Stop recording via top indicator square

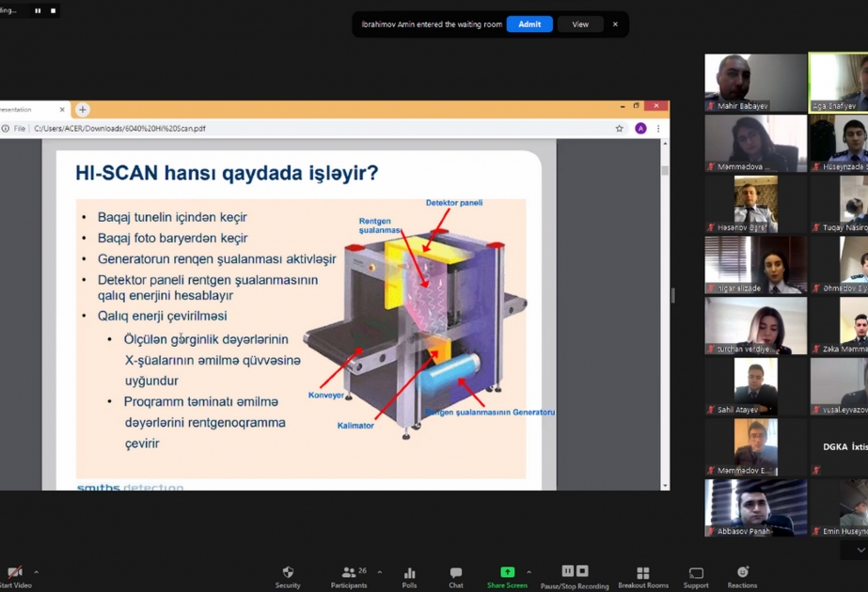(x=54, y=10)
